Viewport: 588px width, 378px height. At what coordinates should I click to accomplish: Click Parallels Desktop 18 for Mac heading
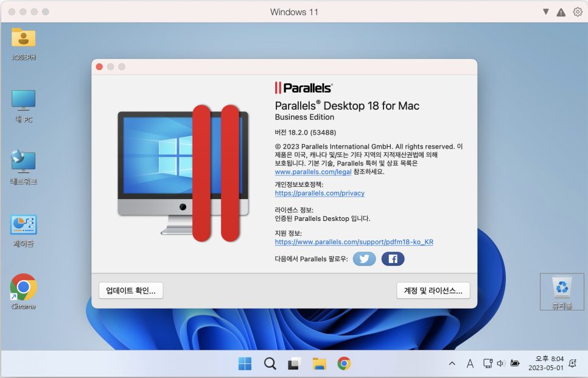pyautogui.click(x=347, y=106)
